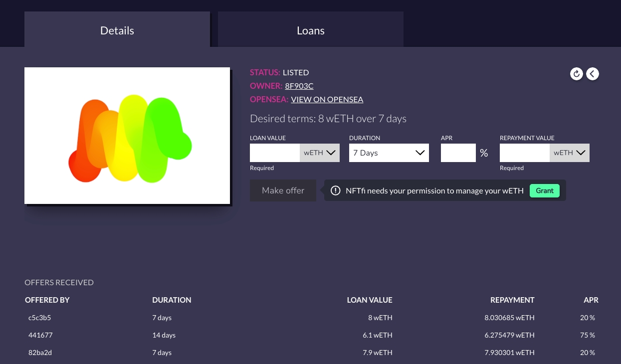This screenshot has height=364, width=621.
Task: Open the Repayment Value wETH currency dropdown
Action: 570,153
